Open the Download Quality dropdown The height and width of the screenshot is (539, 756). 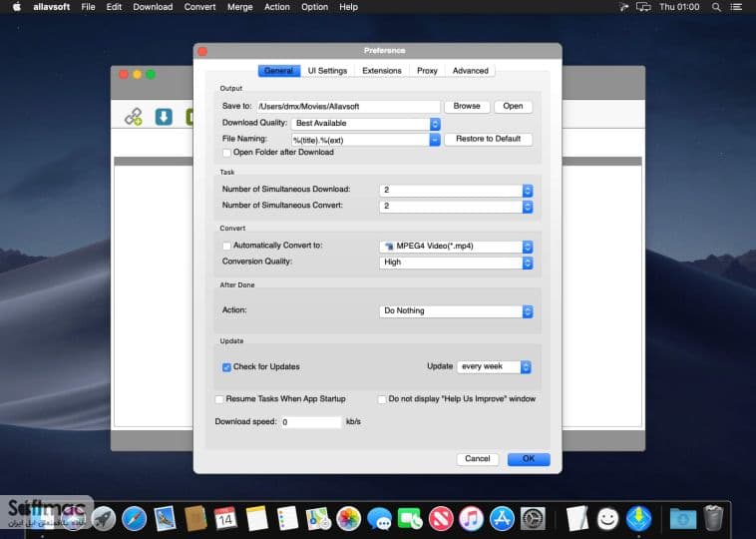(x=365, y=124)
